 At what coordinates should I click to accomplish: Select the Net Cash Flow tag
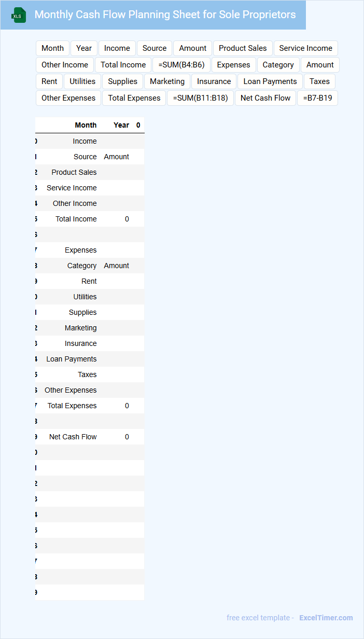click(265, 98)
